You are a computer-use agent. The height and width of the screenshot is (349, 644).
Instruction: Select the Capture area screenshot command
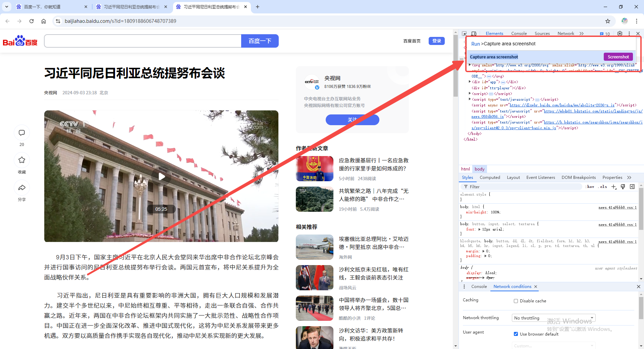click(551, 57)
